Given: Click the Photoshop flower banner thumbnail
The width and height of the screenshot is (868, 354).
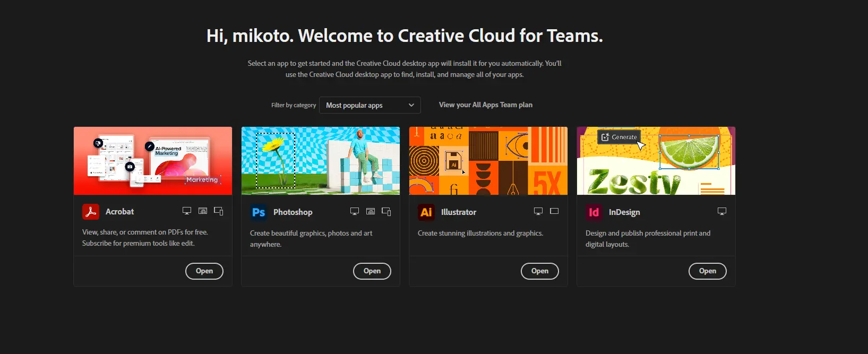Looking at the screenshot, I should click(x=321, y=161).
